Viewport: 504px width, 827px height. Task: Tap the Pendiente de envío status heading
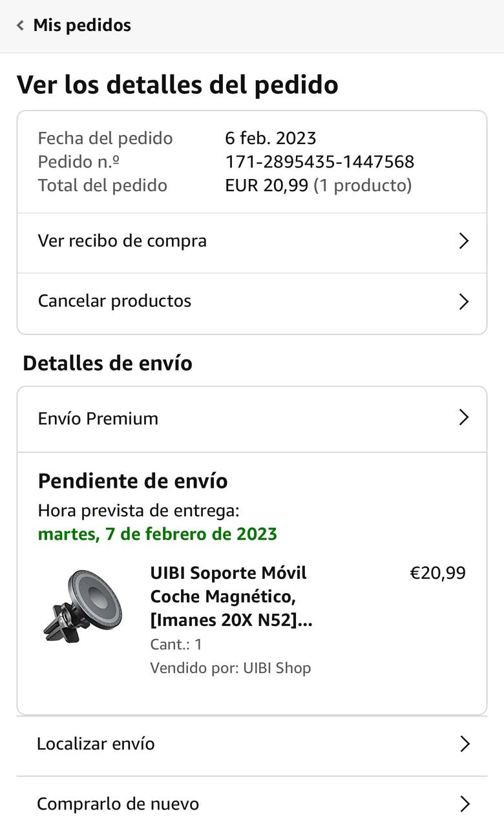[x=133, y=481]
